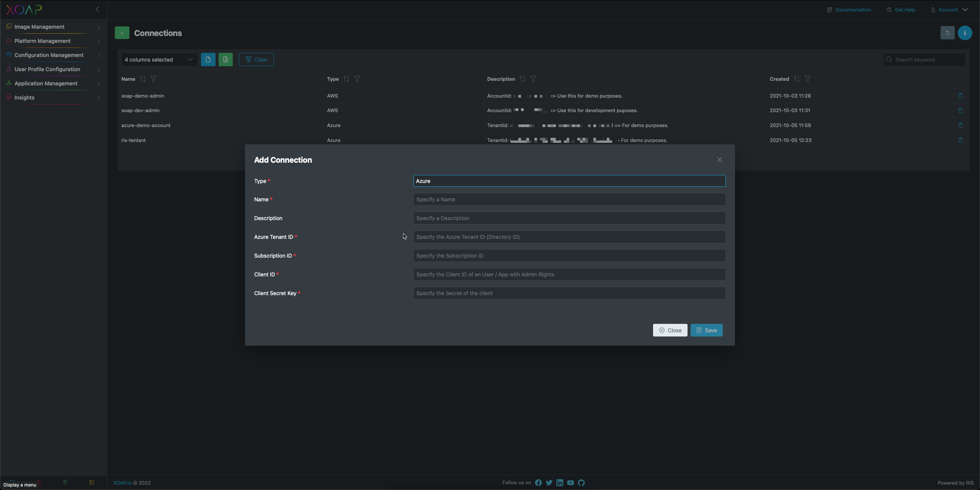Focus the Client Secret Key field
980x490 pixels.
point(569,293)
